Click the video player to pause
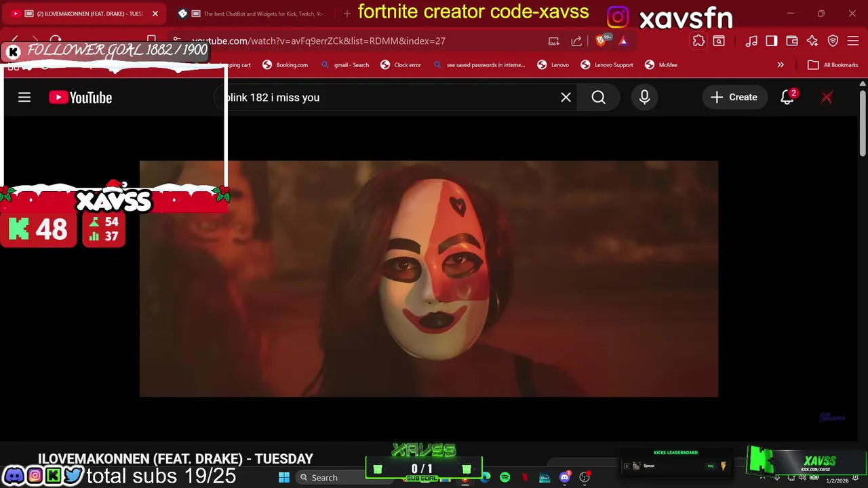 (429, 279)
